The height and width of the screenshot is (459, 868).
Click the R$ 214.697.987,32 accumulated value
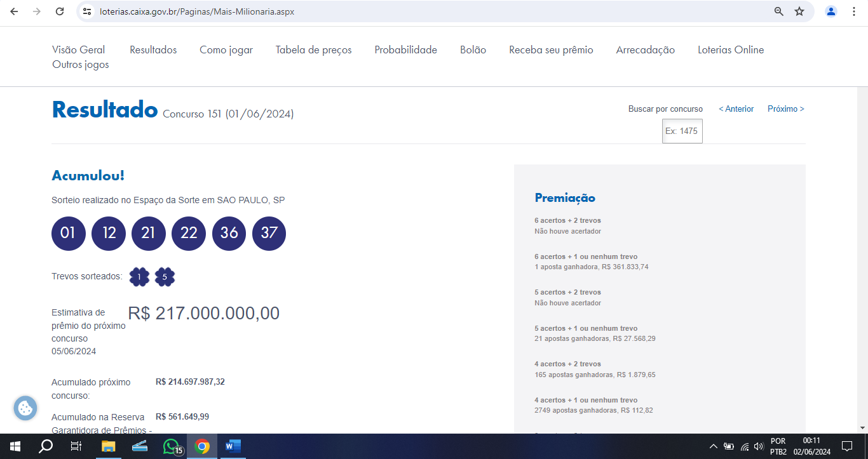[190, 382]
